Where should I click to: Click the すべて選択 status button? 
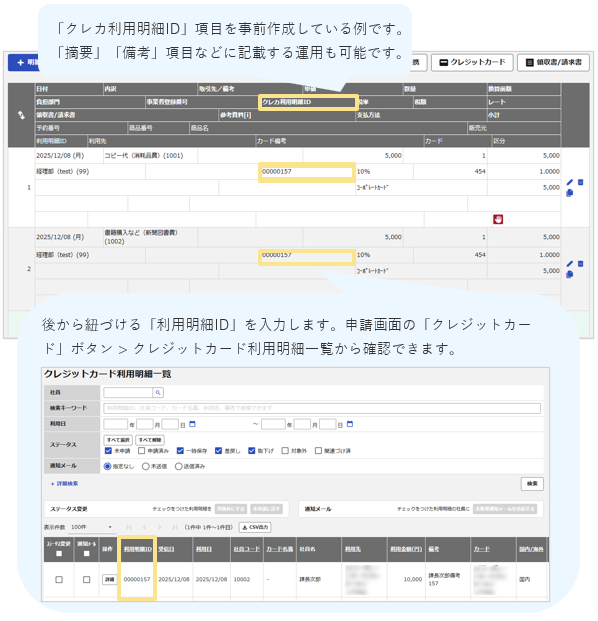118,440
